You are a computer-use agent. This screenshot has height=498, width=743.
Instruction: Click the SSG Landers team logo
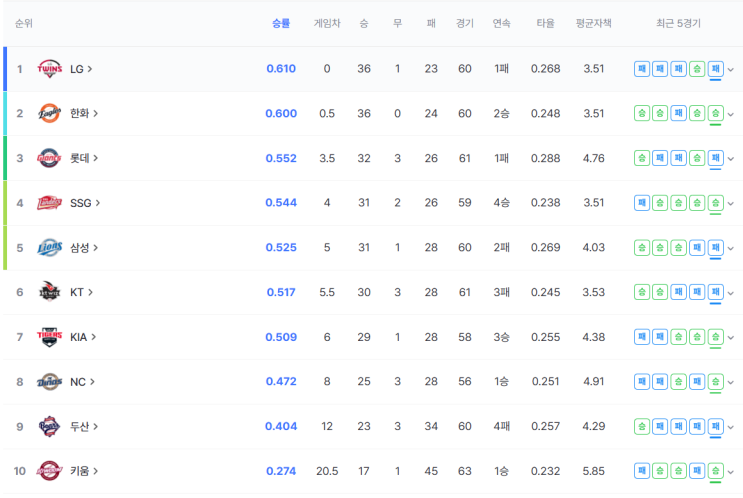tap(49, 203)
